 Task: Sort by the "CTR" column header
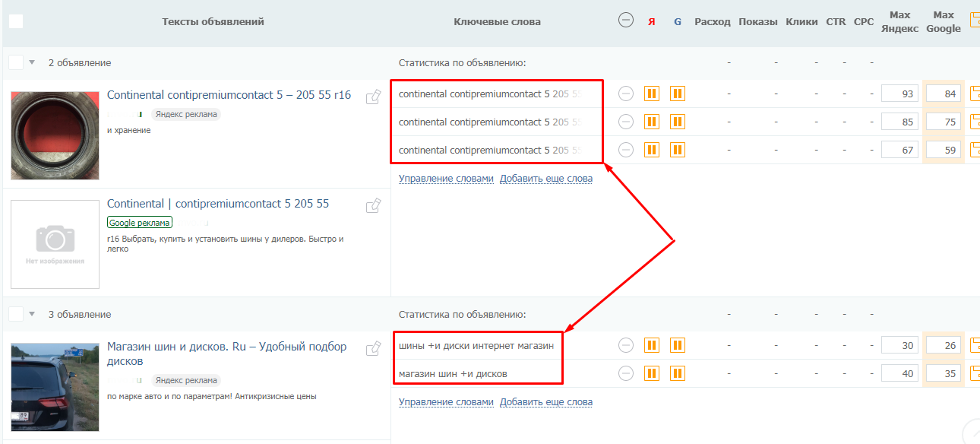[836, 22]
